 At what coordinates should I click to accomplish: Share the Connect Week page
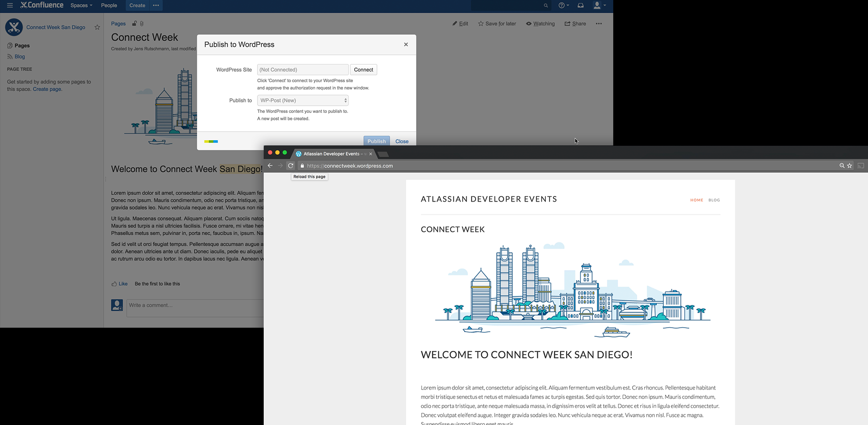coord(576,24)
